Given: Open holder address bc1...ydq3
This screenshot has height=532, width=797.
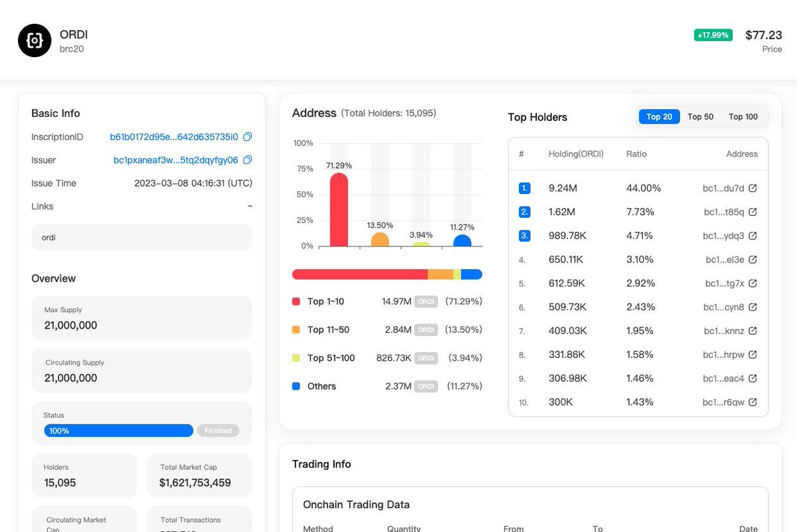Looking at the screenshot, I should [x=724, y=236].
